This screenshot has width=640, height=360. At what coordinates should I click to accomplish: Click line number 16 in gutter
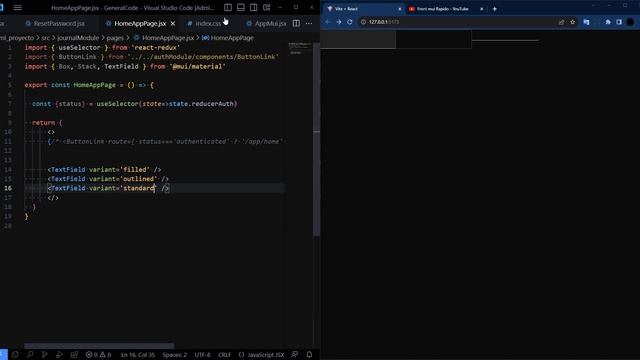tap(8, 188)
